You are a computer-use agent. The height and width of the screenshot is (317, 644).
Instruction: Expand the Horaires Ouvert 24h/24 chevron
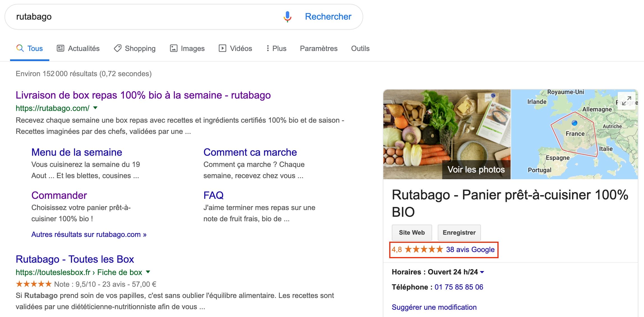point(482,272)
